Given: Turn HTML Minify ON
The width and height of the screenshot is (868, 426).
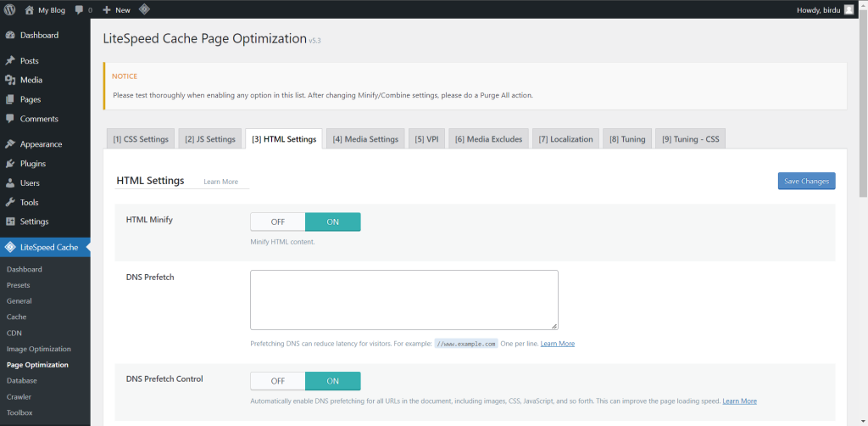Looking at the screenshot, I should (332, 222).
